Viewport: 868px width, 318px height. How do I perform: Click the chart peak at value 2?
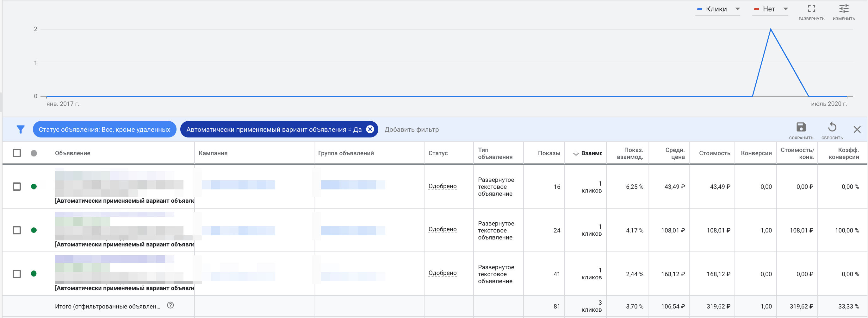click(x=771, y=29)
